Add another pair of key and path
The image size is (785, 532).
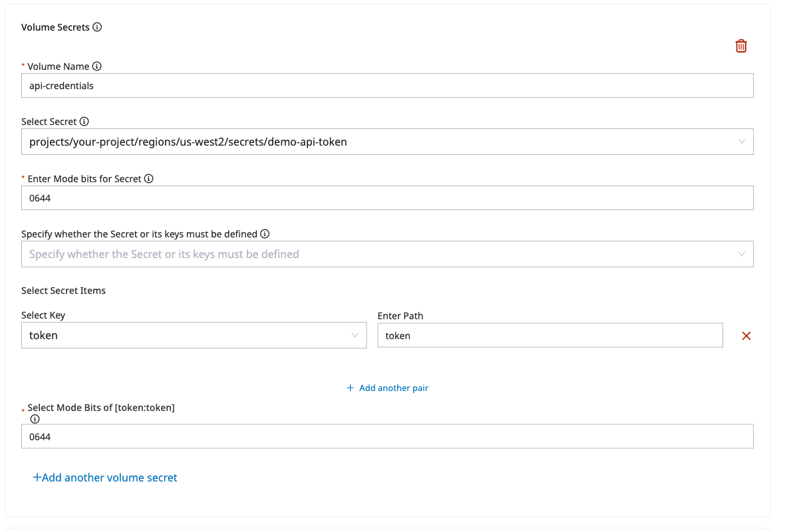[387, 388]
